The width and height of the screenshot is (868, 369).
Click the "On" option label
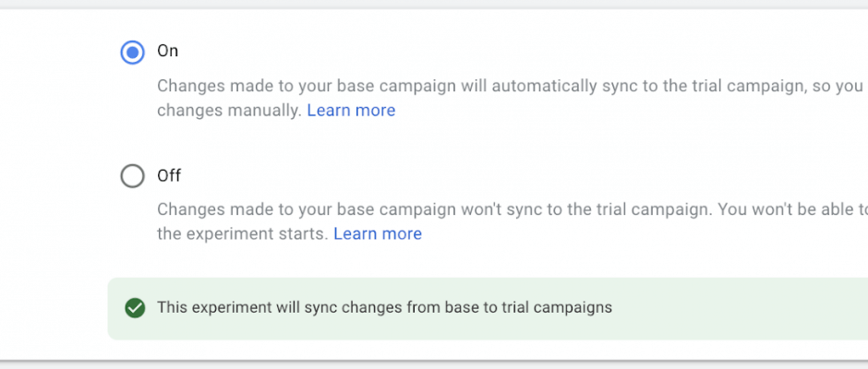tap(168, 51)
